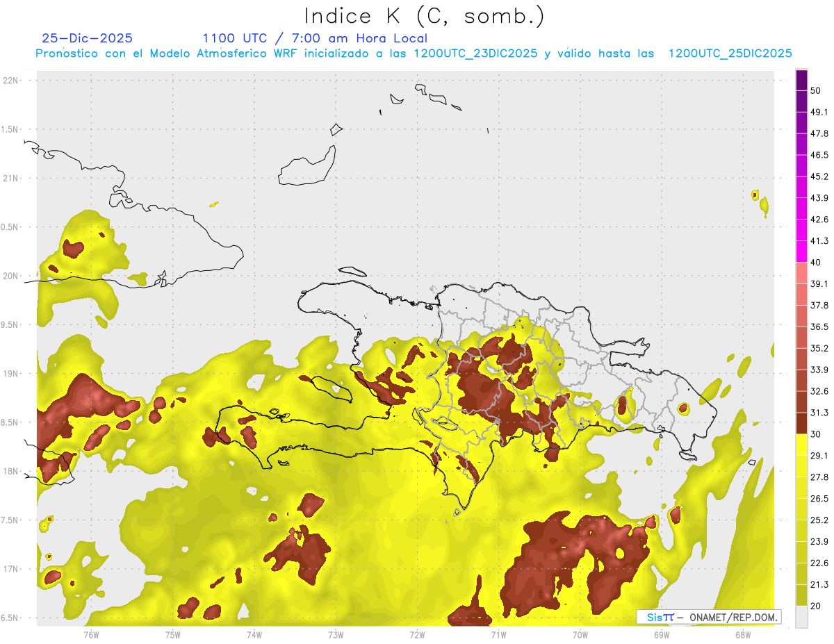Click colorbar value "50"

pos(815,90)
